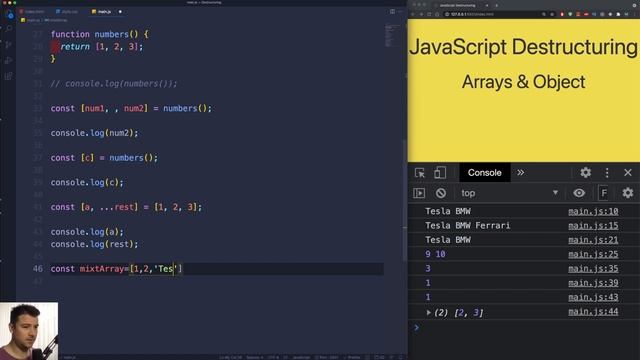Screen dimensions: 640x360
Task: Open source link main.js:39
Action: coord(593,283)
